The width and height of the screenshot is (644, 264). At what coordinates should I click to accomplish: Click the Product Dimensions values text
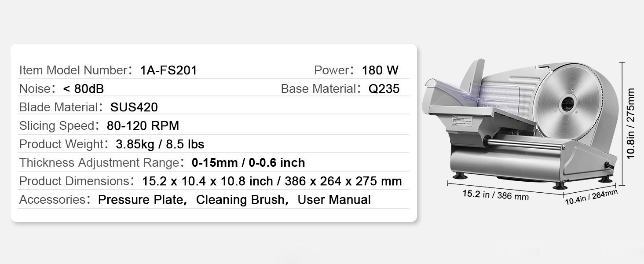[272, 181]
